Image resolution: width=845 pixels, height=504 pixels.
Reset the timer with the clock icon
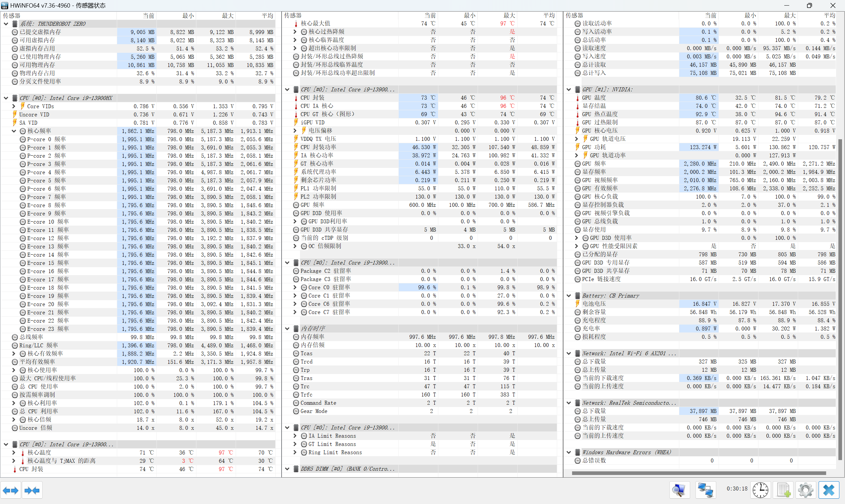coord(760,490)
